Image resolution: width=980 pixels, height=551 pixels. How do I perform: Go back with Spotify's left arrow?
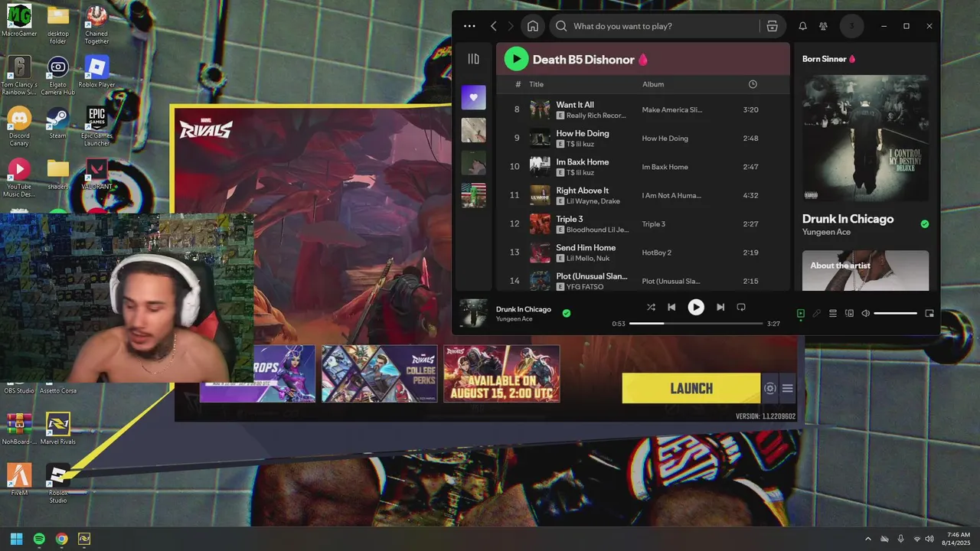coord(494,26)
